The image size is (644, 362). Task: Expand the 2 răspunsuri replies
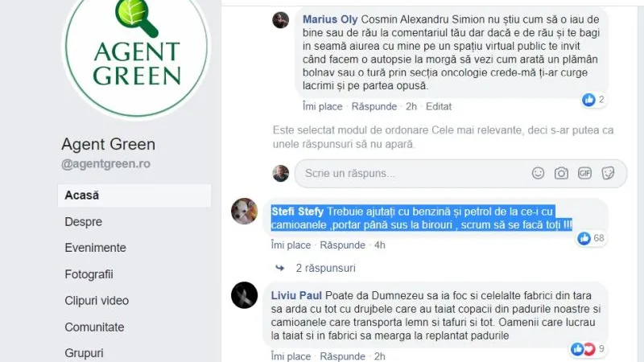coord(325,268)
